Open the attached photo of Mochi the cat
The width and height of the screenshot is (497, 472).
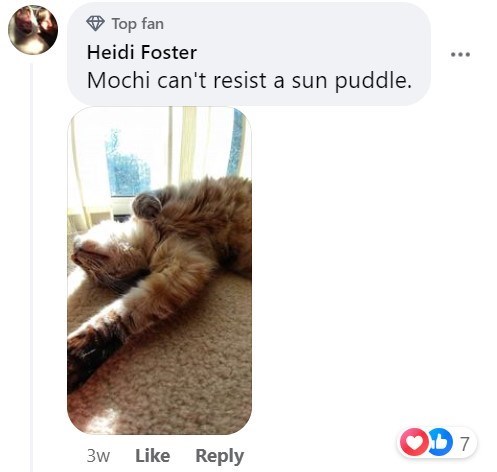(x=159, y=270)
